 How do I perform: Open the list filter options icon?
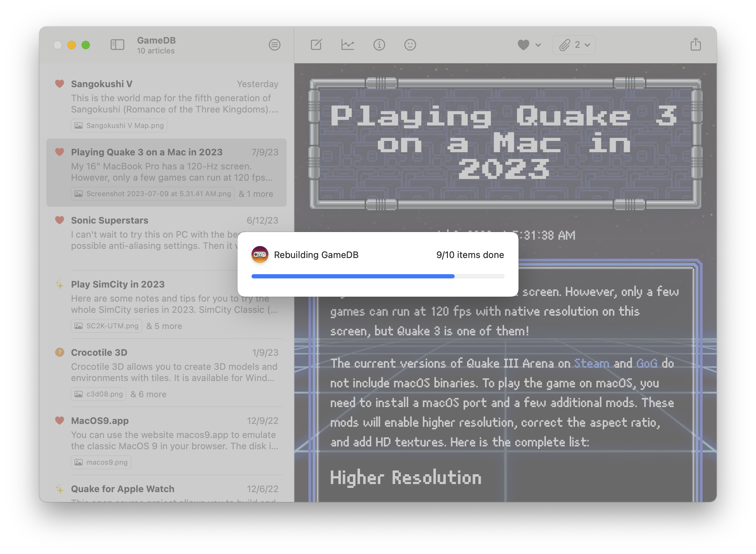coord(274,45)
